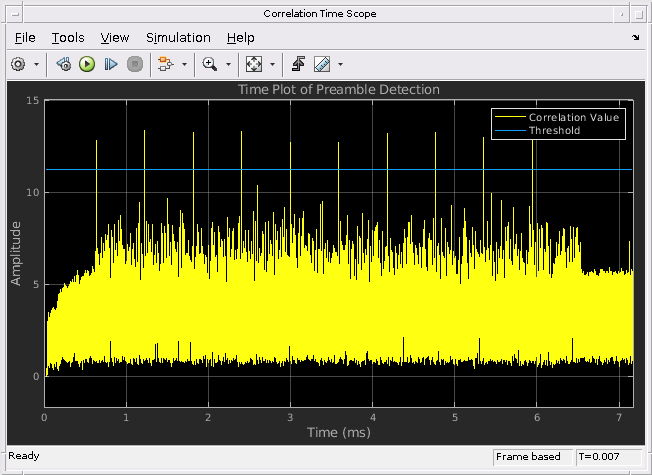Open the Simulation menu
Viewport: 652px width, 475px height.
178,37
